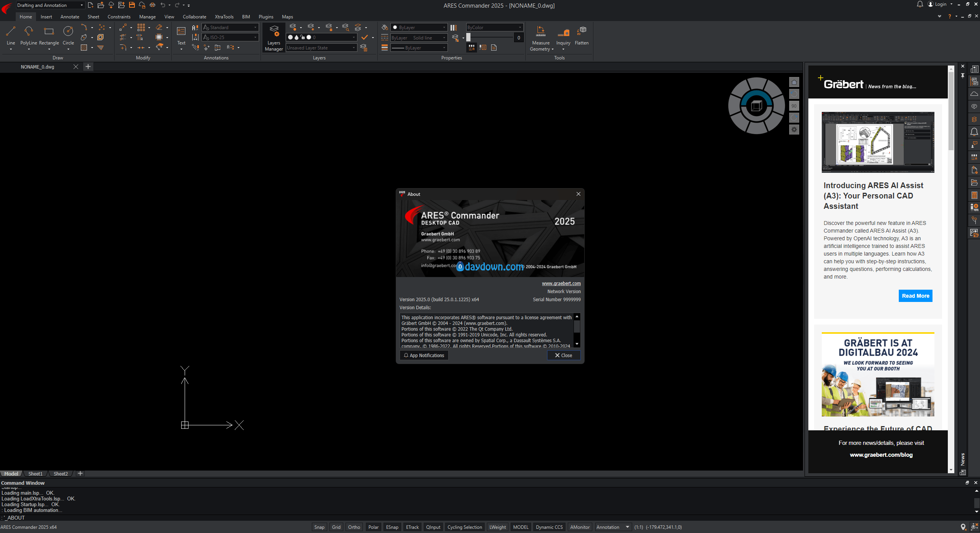Click the ARES AI Assist article thumbnail
Viewport: 980px width, 533px height.
point(878,142)
